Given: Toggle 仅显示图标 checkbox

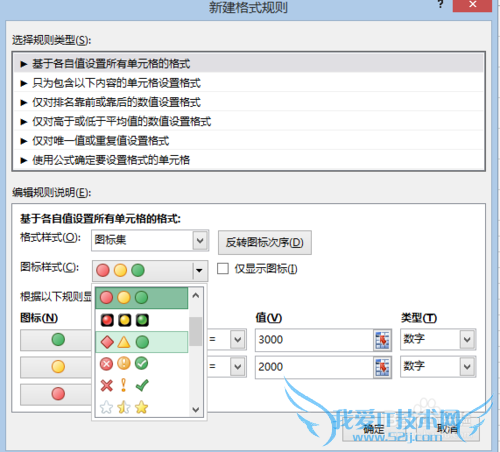Looking at the screenshot, I should 223,268.
